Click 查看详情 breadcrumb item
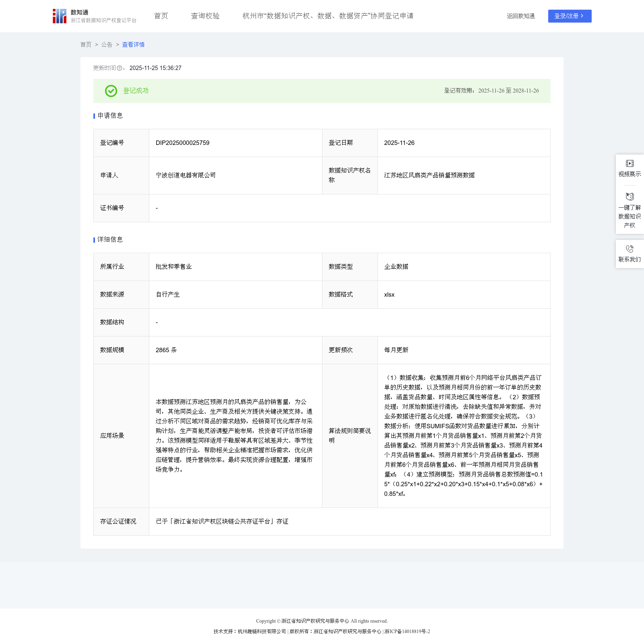This screenshot has height=644, width=644. (133, 45)
